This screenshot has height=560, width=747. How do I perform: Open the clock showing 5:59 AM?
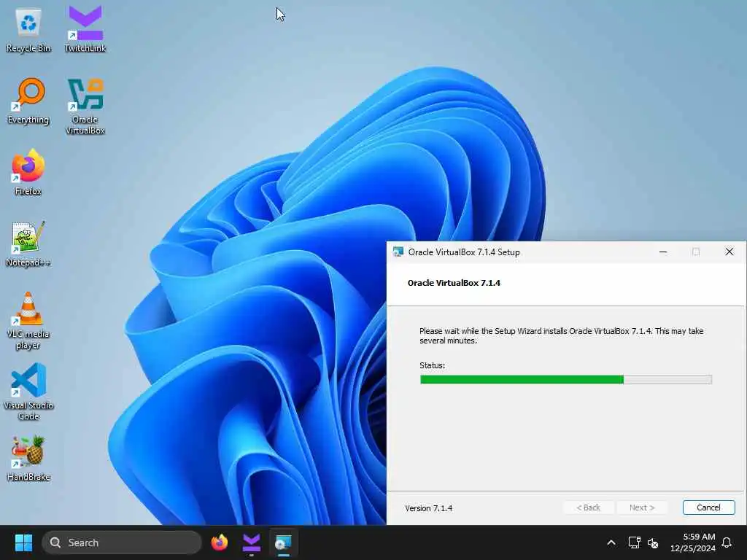pos(693,542)
